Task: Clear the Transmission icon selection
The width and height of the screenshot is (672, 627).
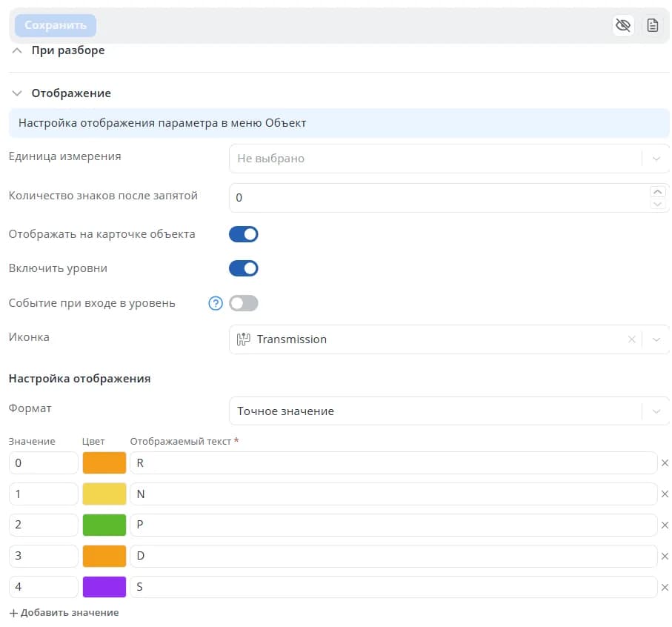Action: point(631,339)
